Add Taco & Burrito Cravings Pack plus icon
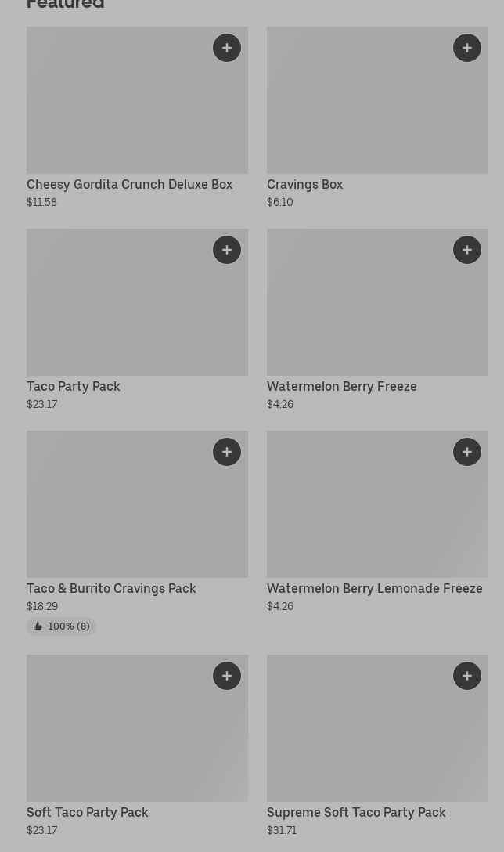Viewport: 504px width, 852px height. point(227,452)
